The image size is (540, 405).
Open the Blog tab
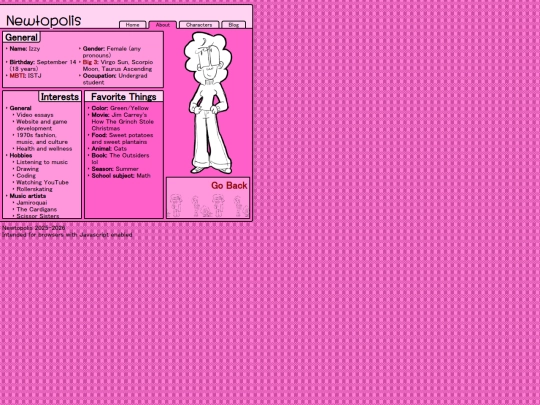click(233, 25)
